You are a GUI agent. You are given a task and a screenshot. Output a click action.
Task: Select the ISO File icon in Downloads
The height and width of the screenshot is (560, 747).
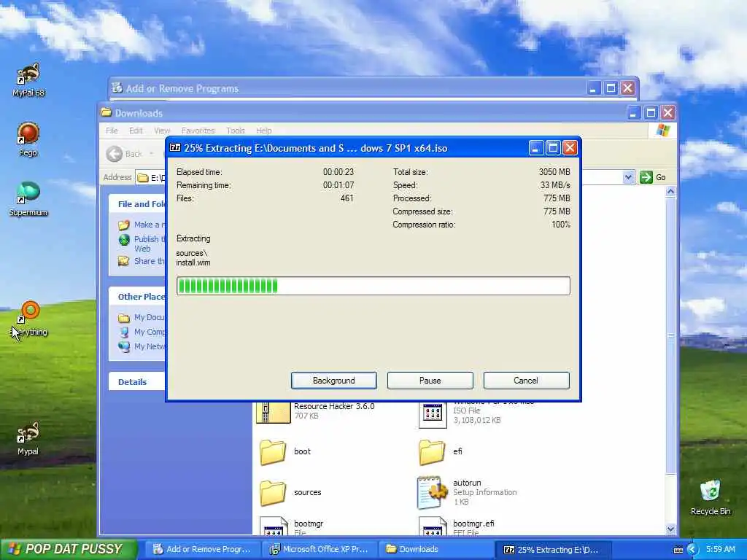pyautogui.click(x=433, y=414)
